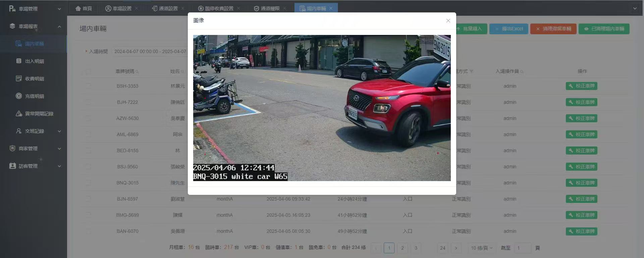The height and width of the screenshot is (258, 644).
Task: Close the 臨停收費設置 tab
Action: 238,8
